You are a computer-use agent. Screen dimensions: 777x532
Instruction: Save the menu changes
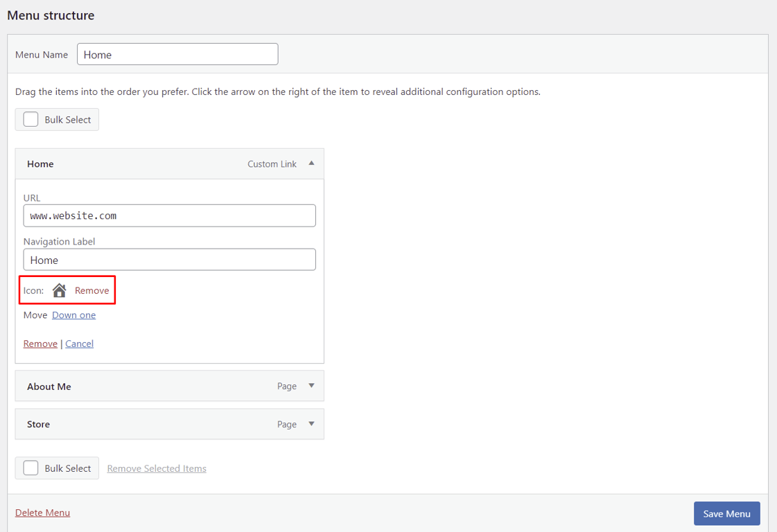coord(726,513)
